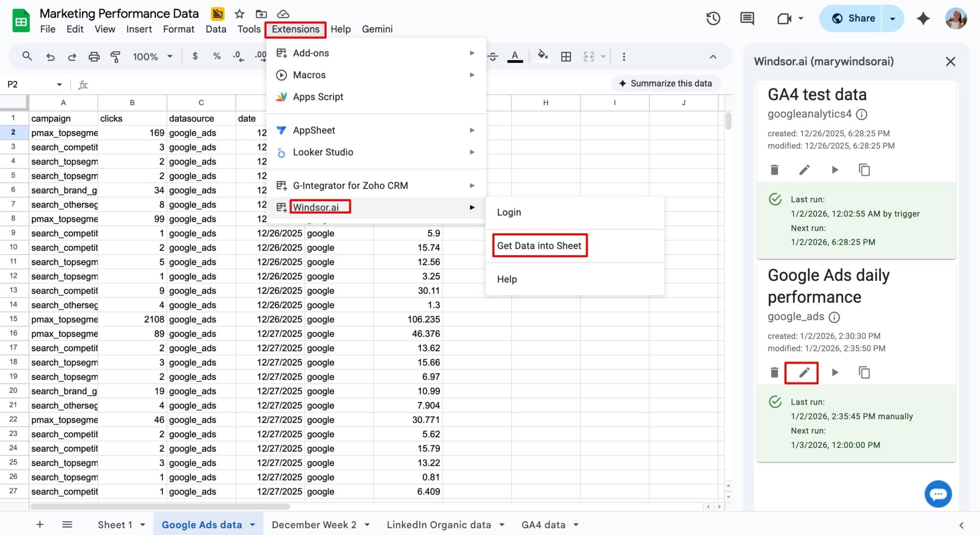Duplicate the Google Ads daily performance query

tap(864, 373)
